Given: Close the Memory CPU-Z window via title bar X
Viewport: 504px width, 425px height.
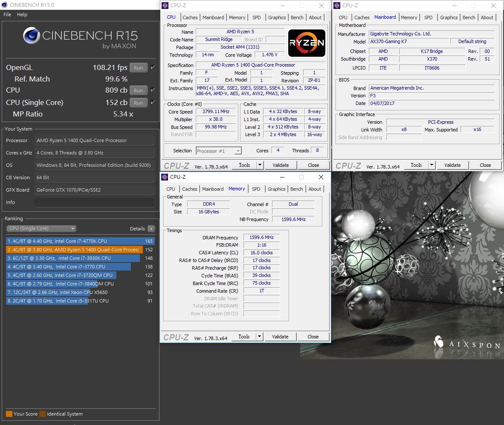Looking at the screenshot, I should (x=321, y=177).
